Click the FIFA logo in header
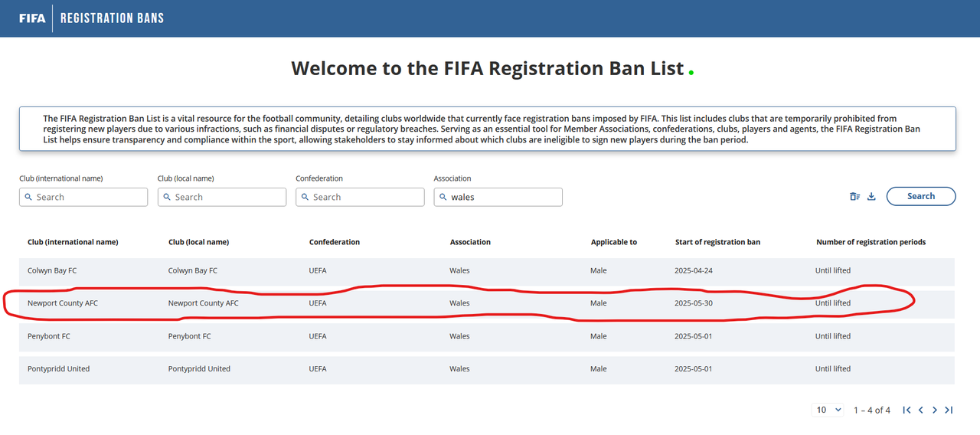 (31, 18)
